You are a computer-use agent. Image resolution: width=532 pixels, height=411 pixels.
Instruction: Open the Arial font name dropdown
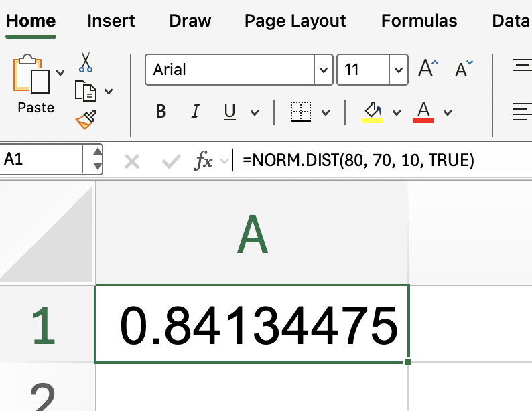tap(324, 70)
